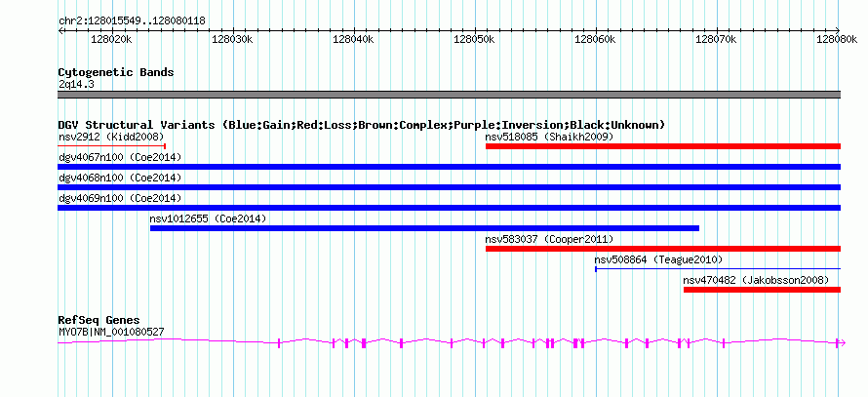
Task: Click the left arrow of the coordinate ruler
Action: [60, 30]
